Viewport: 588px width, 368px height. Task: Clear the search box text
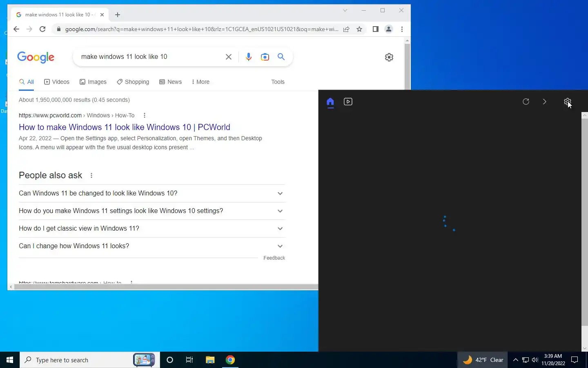click(x=229, y=57)
